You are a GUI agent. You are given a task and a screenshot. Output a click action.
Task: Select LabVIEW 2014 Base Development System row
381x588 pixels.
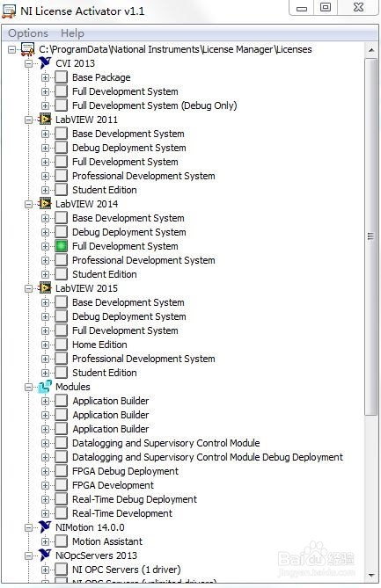click(x=128, y=218)
